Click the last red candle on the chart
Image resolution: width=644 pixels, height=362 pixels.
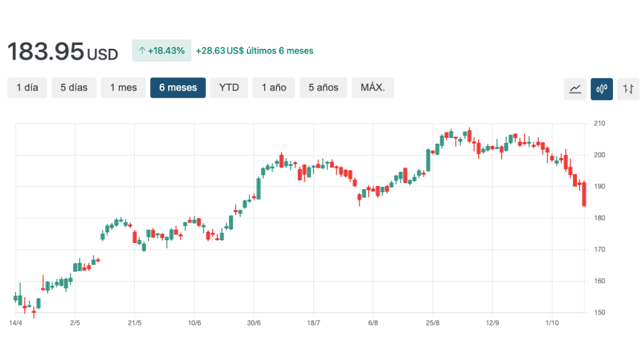[x=584, y=194]
